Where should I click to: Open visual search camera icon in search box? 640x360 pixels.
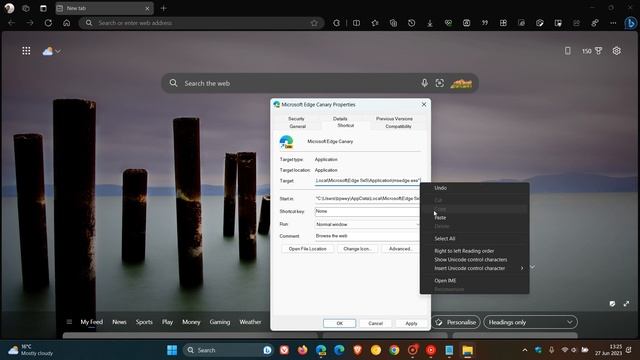click(440, 83)
